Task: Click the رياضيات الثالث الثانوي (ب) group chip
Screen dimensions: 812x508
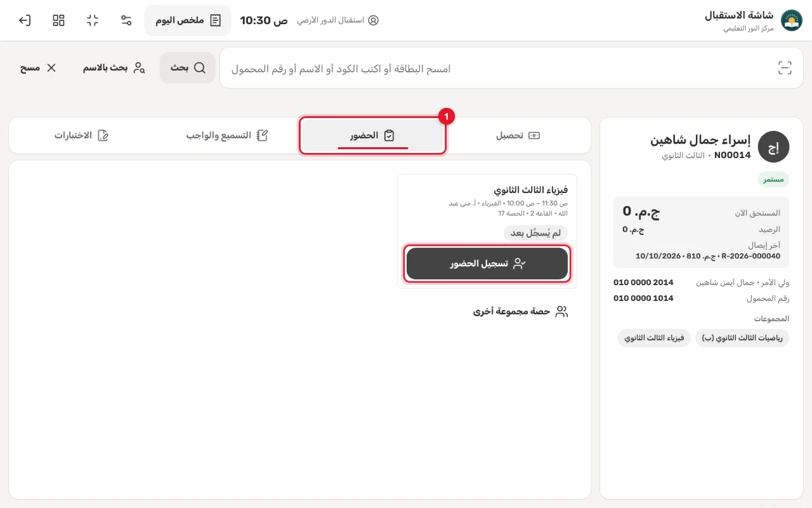Action: tap(742, 338)
